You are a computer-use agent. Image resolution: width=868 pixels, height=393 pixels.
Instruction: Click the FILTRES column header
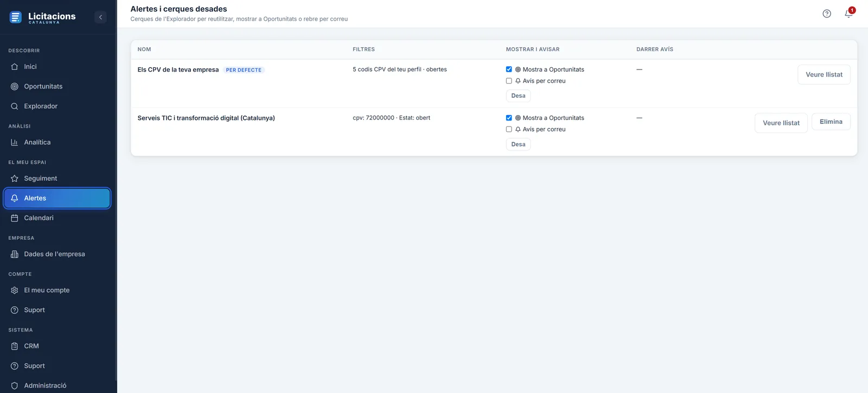(363, 49)
